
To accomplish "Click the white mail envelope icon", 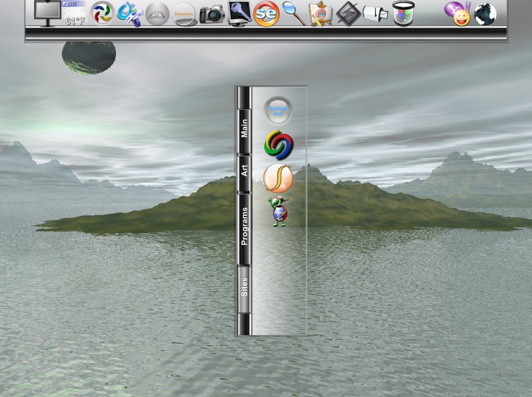I will tap(375, 14).
